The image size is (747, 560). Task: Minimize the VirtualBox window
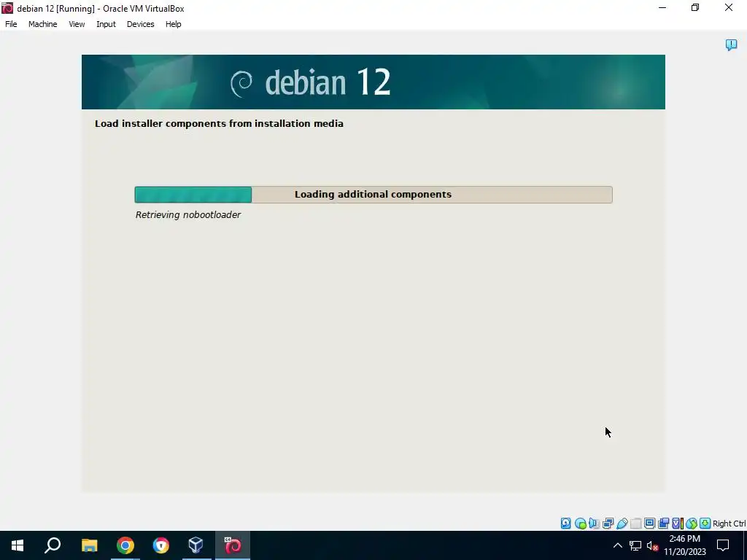pyautogui.click(x=662, y=7)
